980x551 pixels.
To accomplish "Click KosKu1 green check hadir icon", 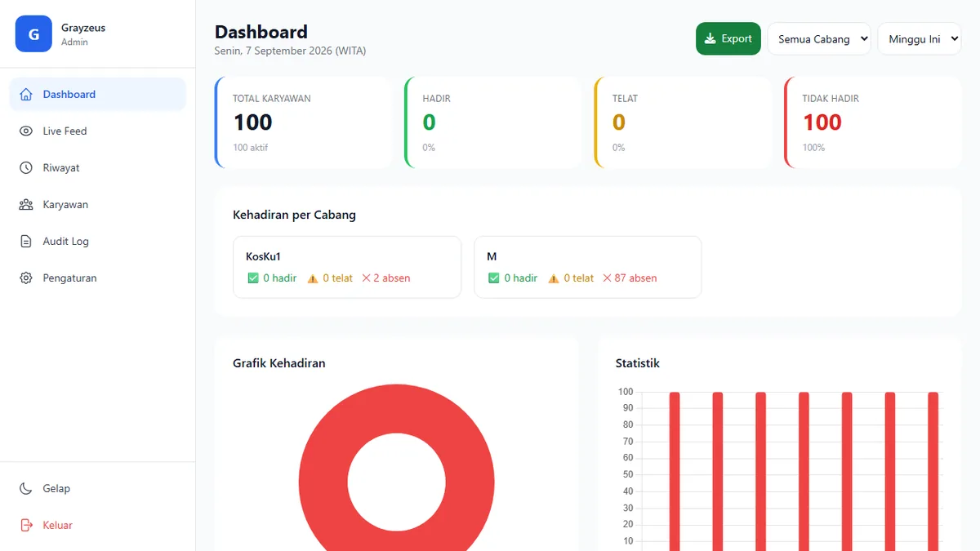I will (253, 278).
